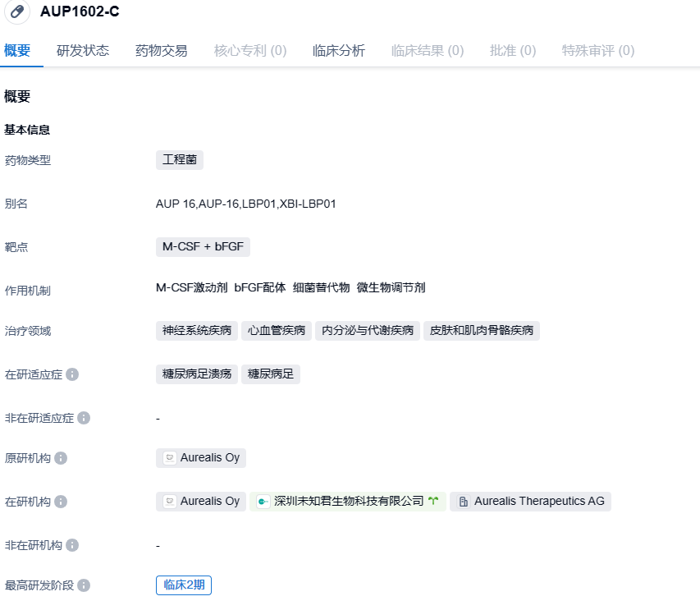Viewport: 700px width, 610px height.
Task: Click the 工程菌 drug type tag
Action: (x=180, y=160)
